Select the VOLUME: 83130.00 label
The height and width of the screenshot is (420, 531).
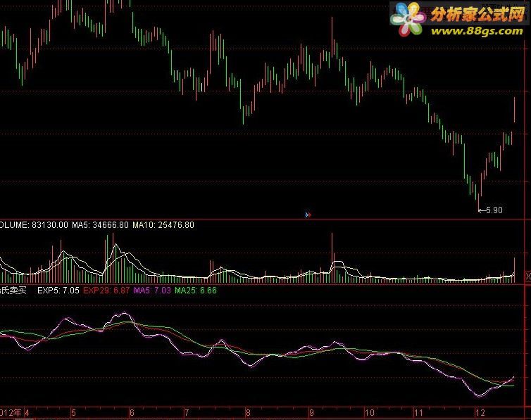(x=34, y=225)
